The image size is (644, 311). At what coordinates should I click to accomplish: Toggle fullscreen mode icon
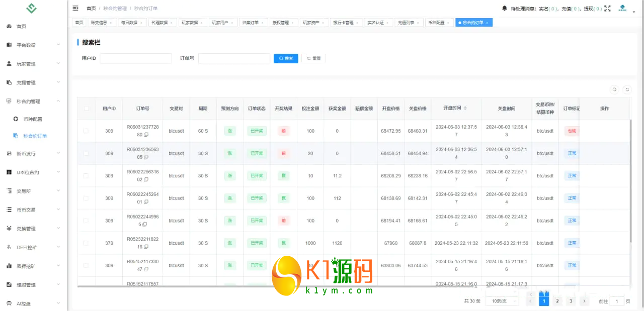[607, 9]
